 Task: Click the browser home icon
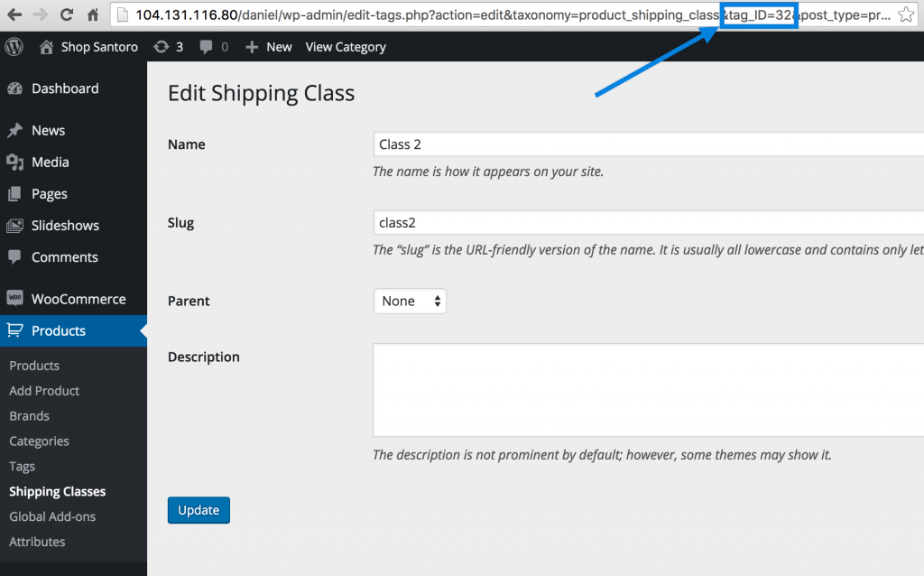93,14
